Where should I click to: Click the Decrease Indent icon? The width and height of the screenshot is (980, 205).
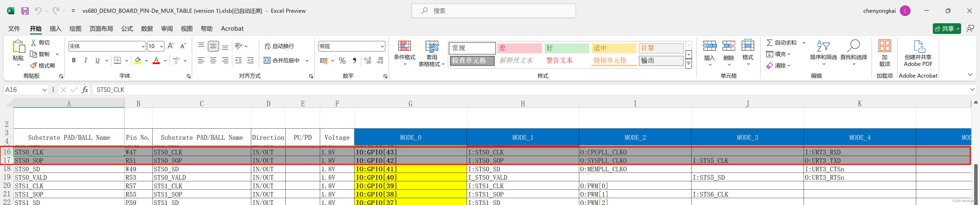238,60
